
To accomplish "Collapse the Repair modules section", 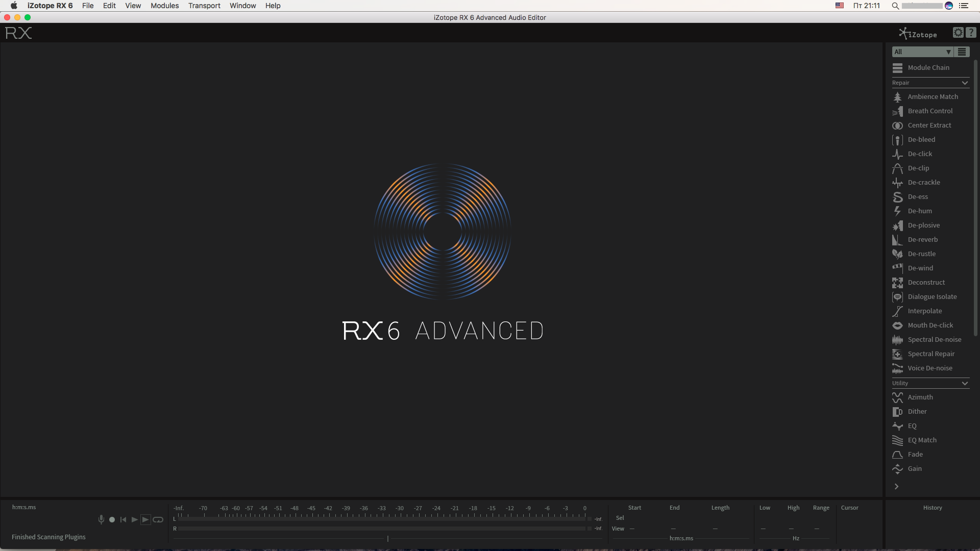I will click(964, 83).
